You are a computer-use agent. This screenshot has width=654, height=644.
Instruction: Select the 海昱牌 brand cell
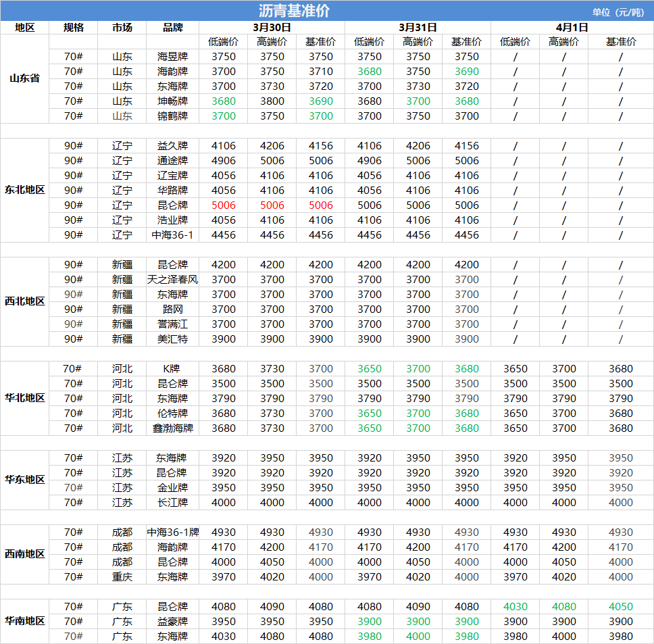tap(173, 57)
